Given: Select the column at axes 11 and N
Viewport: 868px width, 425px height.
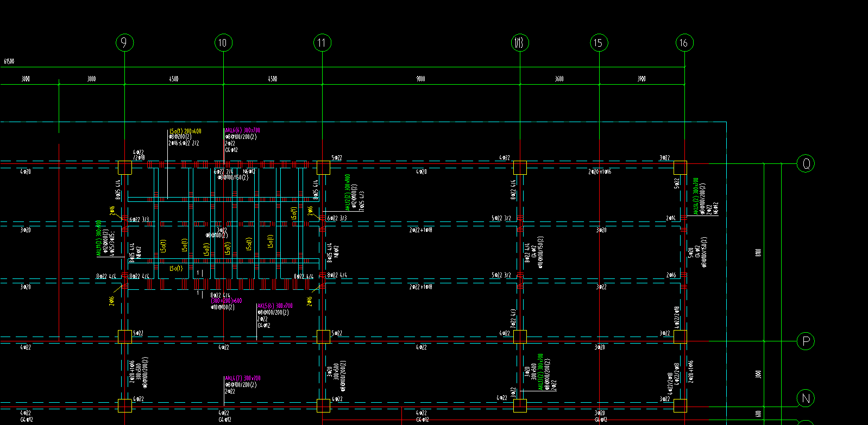Looking at the screenshot, I should (x=323, y=405).
